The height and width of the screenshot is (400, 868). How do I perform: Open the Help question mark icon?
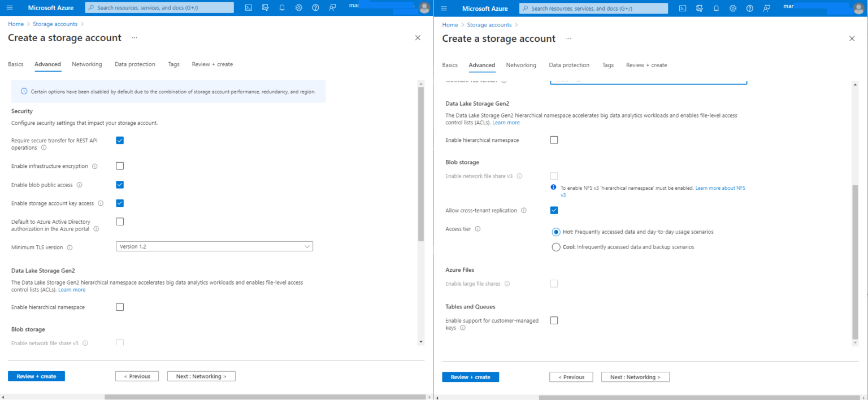(315, 7)
